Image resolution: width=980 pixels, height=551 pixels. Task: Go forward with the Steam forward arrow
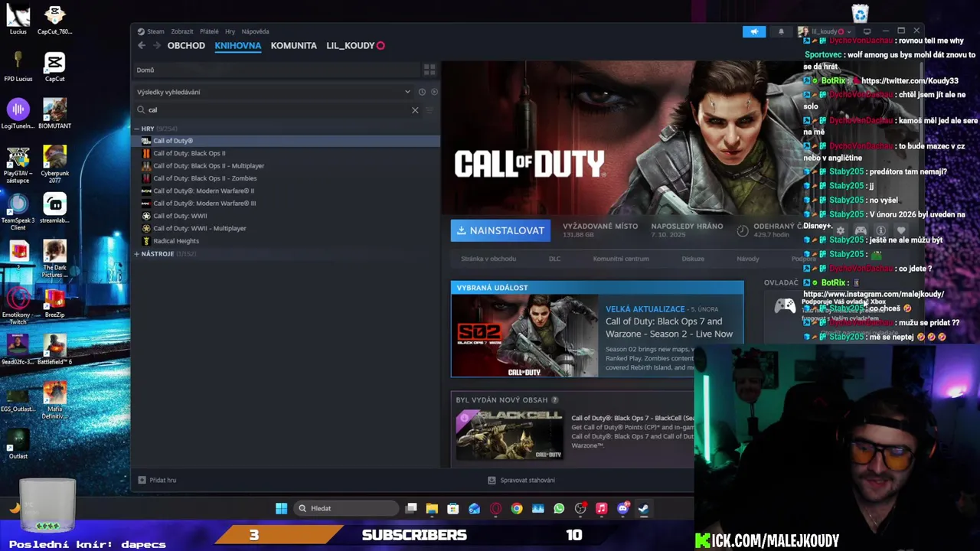coord(157,46)
